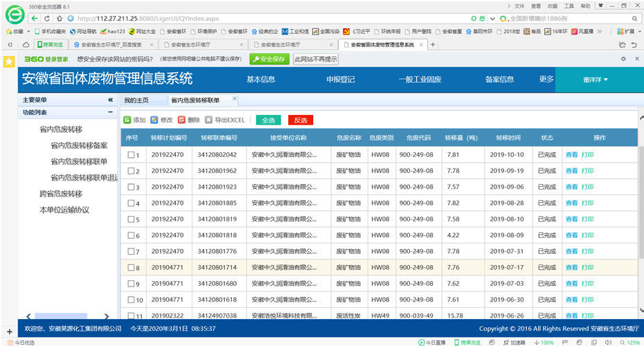Viewport: 644px width, 346px height.
Task: Select the checkbox for highlighted row 8
Action: 131,268
